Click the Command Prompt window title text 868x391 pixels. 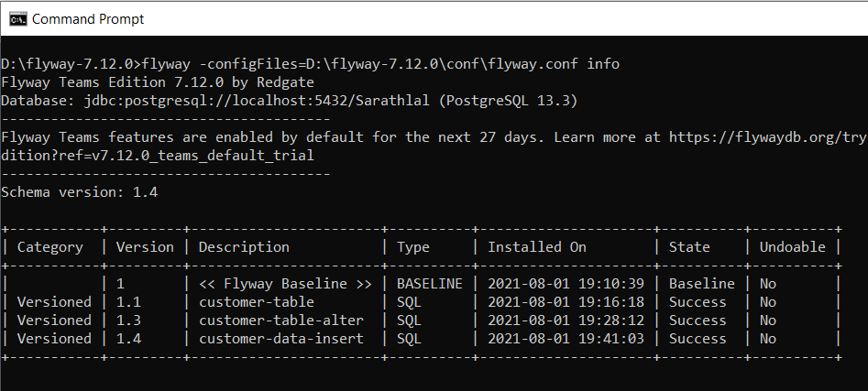coord(88,18)
